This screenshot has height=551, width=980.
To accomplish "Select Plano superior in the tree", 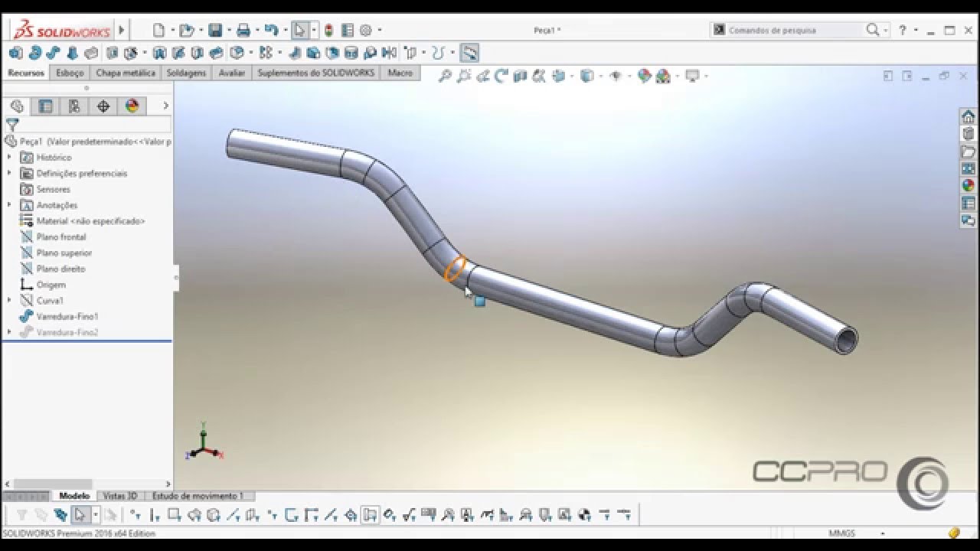I will pos(64,253).
